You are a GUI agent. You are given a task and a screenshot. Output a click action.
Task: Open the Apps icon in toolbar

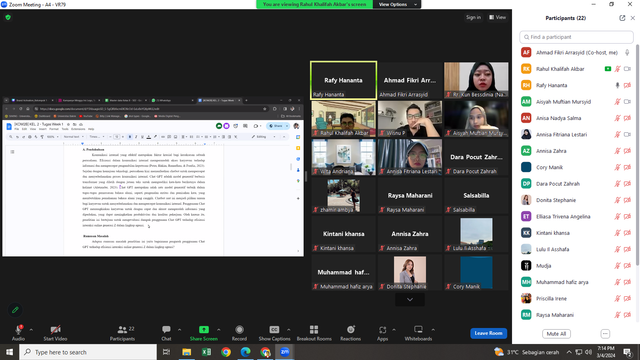(x=382, y=330)
